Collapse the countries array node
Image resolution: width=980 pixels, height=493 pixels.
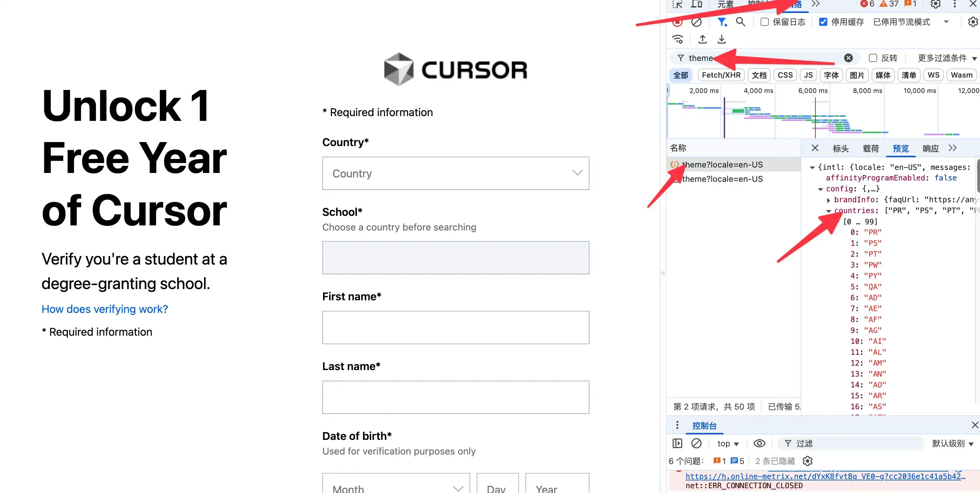[x=829, y=211]
